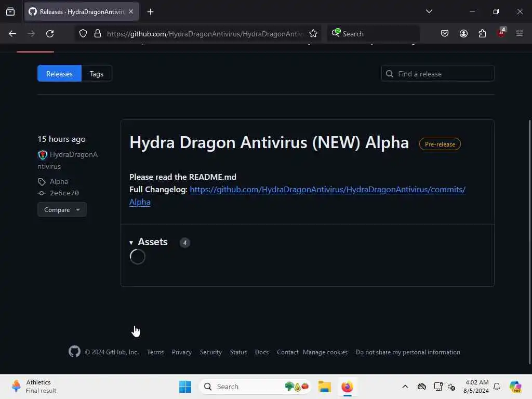Switch to the Tags tab button

click(x=97, y=74)
